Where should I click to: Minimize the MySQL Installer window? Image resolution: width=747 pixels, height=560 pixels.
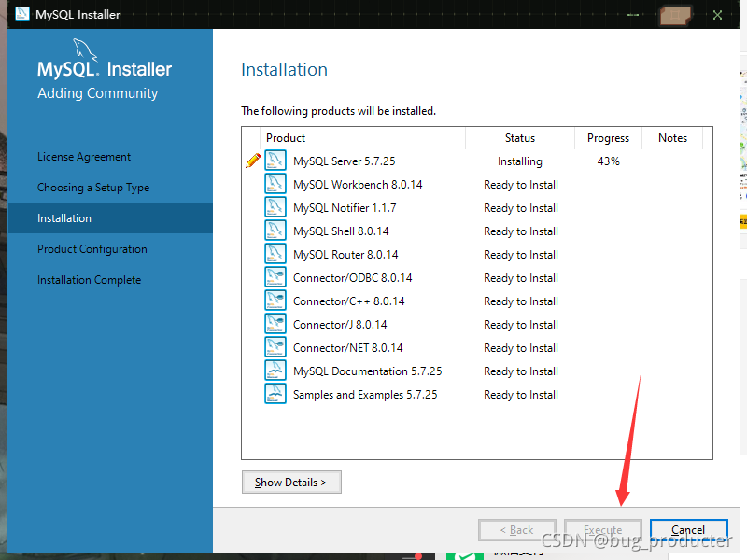[633, 15]
